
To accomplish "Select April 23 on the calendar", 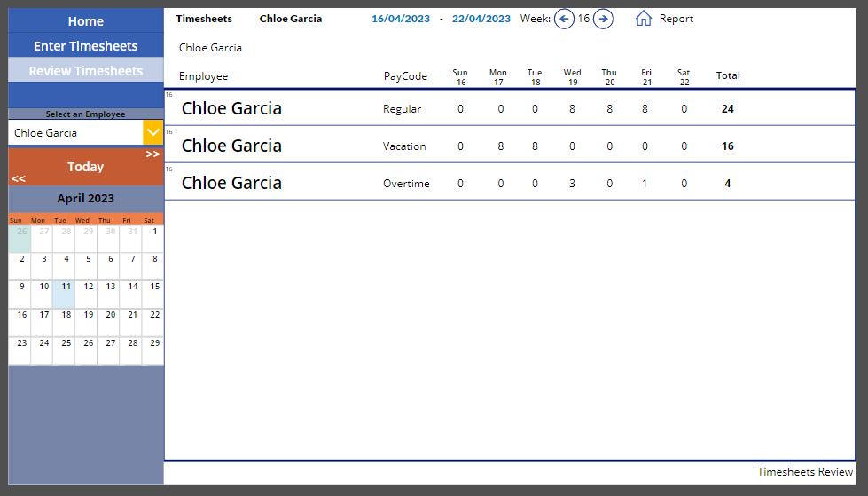I will 20,350.
